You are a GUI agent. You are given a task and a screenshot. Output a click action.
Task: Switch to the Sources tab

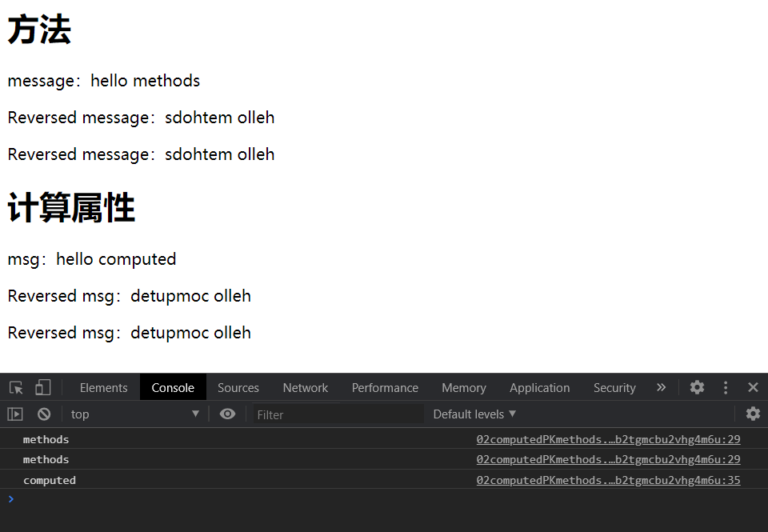[x=238, y=388]
